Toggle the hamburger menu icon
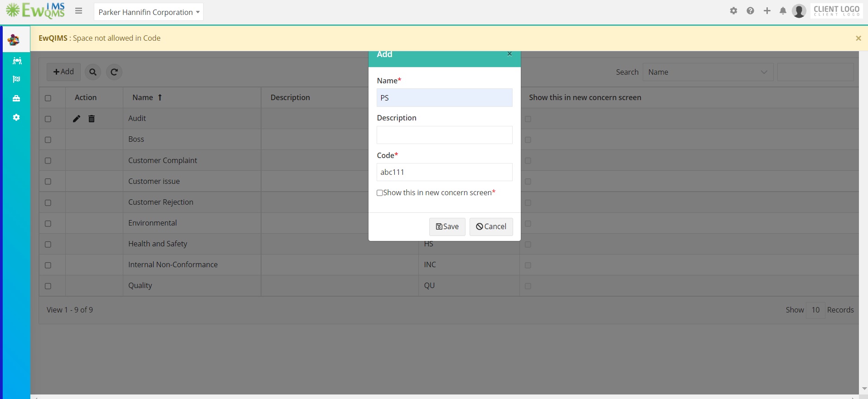This screenshot has height=399, width=868. point(79,11)
